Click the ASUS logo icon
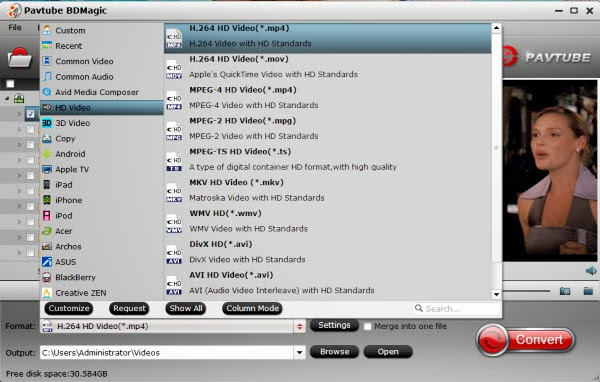This screenshot has height=382, width=600. point(47,262)
